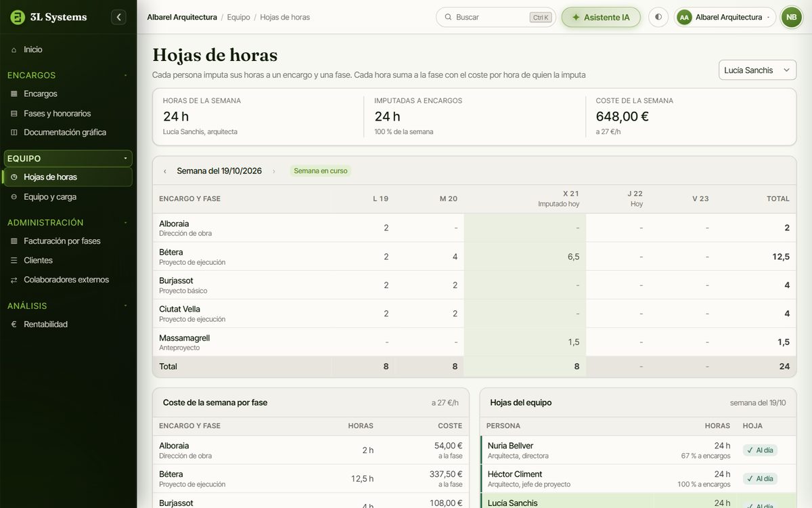The height and width of the screenshot is (508, 812).
Task: Open Rentabilidad analysis page
Action: [45, 324]
